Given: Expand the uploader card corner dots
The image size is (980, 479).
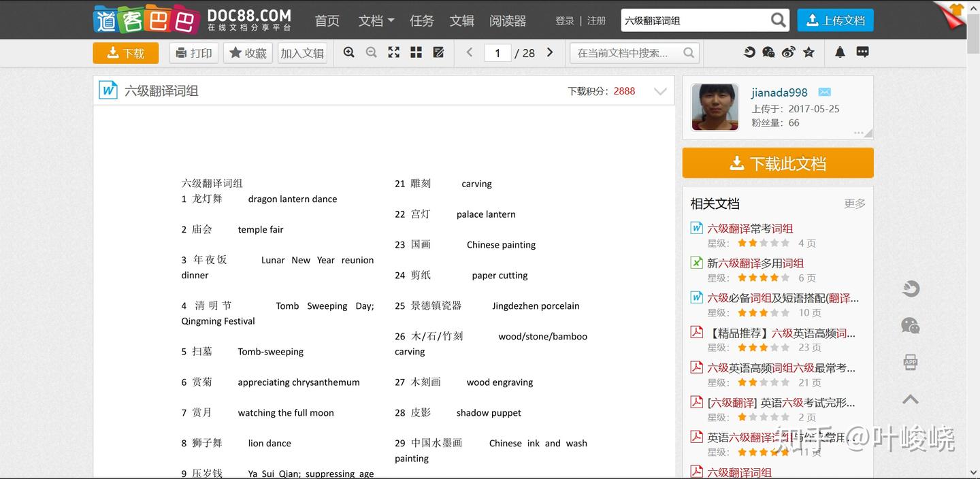Looking at the screenshot, I should 863,133.
